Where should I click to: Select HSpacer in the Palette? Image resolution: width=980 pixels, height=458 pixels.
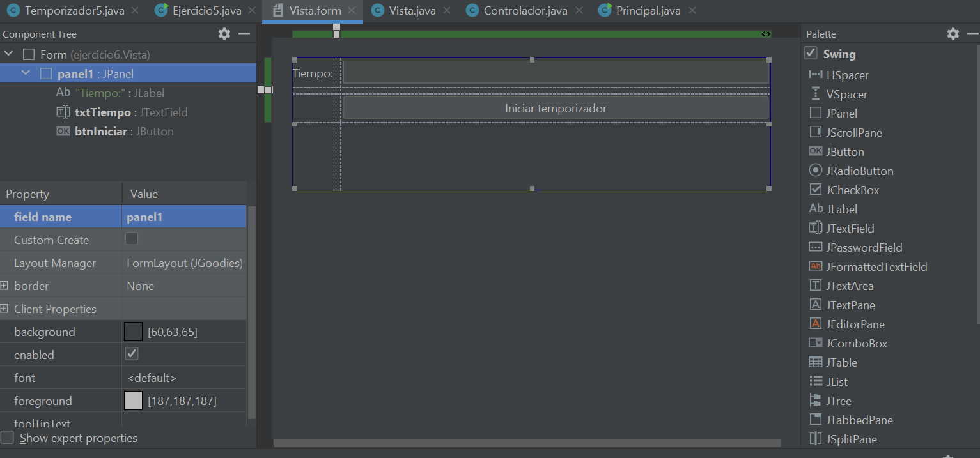tap(846, 75)
